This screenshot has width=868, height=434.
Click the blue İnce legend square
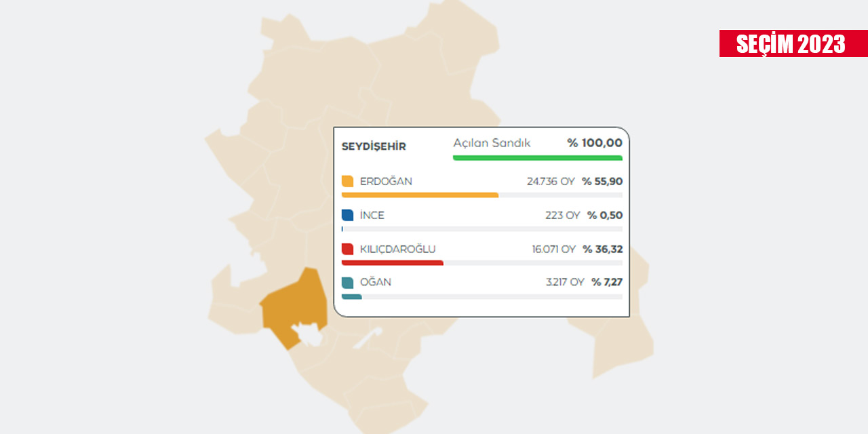348,215
